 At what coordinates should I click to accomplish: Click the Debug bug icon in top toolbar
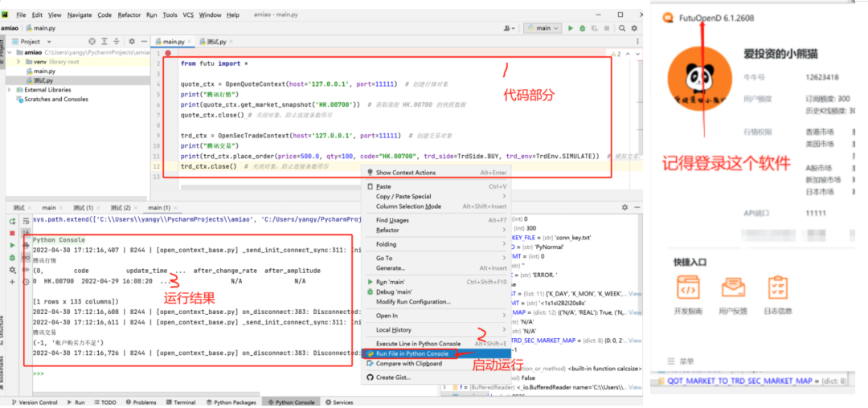coord(583,28)
